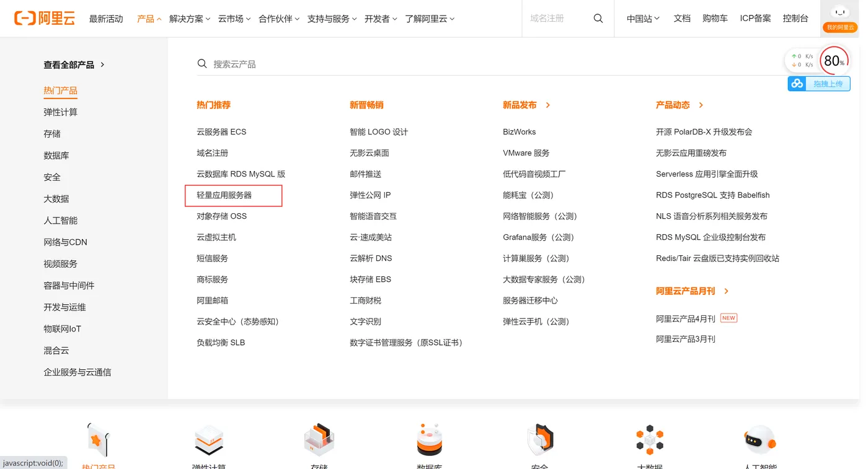The height and width of the screenshot is (469, 868).
Task: Expand the 解决方案 dropdown
Action: pyautogui.click(x=190, y=19)
